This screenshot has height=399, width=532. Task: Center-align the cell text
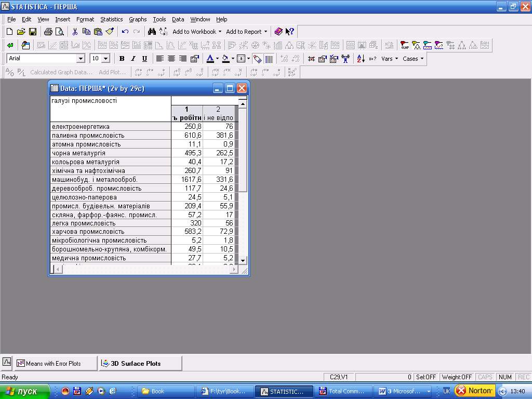point(171,59)
